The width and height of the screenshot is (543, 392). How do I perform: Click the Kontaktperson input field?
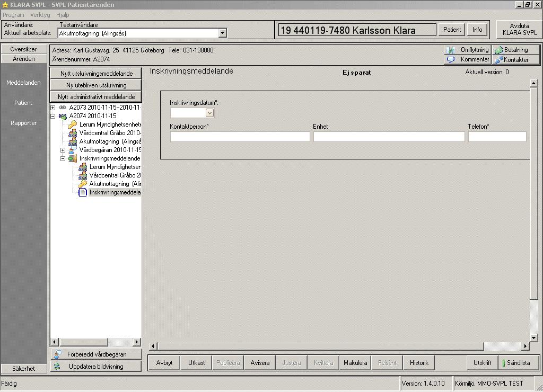(240, 137)
